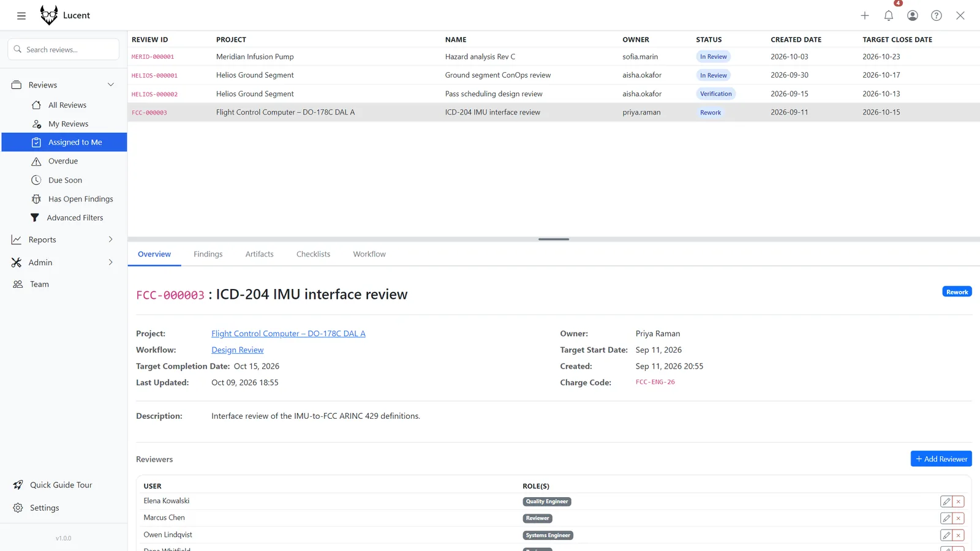Click the plus icon in top bar
This screenshot has width=980, height=551.
(x=865, y=16)
